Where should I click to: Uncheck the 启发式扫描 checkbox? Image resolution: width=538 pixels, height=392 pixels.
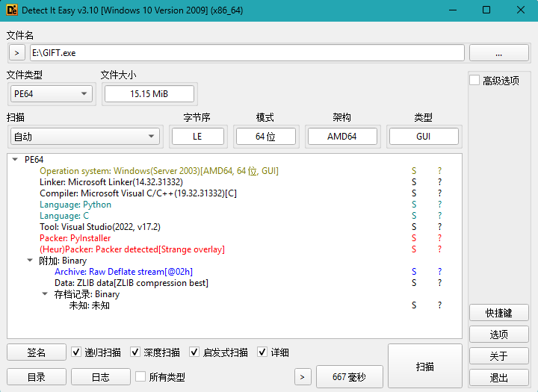coord(194,352)
